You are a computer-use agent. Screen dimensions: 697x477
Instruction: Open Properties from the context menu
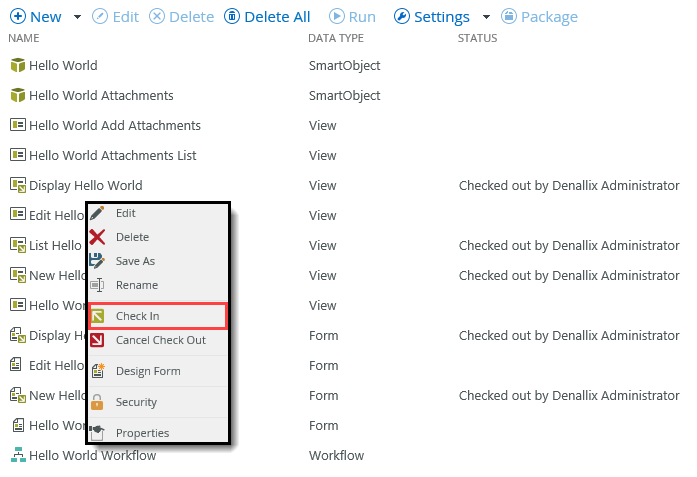[x=142, y=433]
